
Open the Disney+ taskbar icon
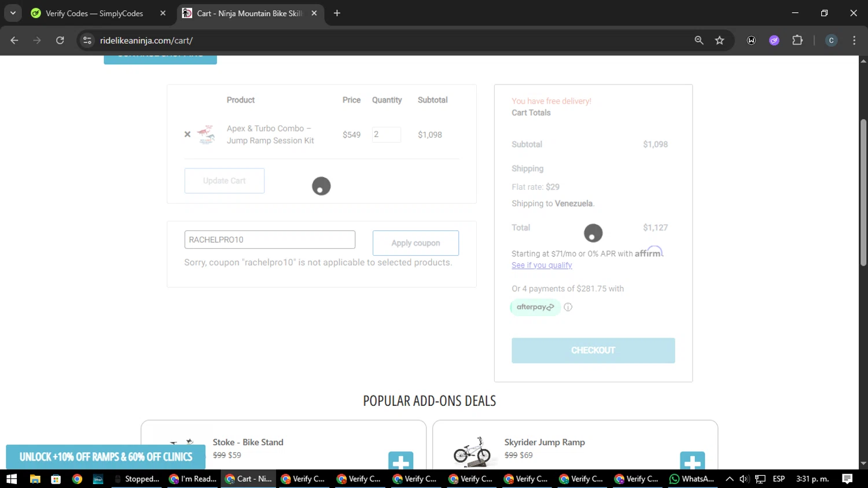(x=98, y=479)
